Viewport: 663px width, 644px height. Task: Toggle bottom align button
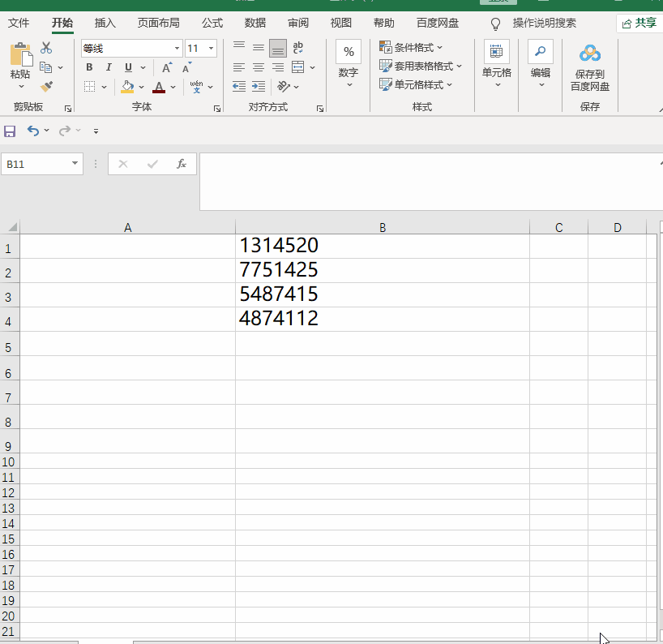point(278,48)
